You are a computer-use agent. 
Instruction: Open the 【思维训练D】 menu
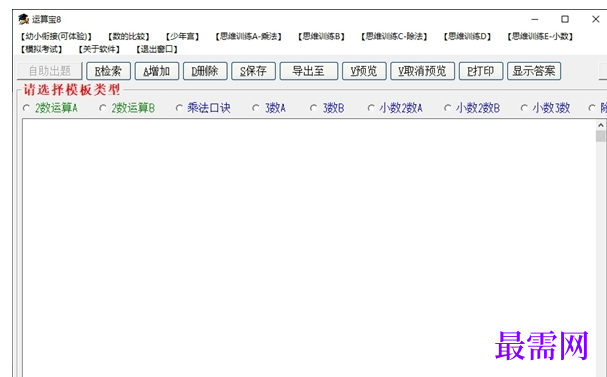coord(467,36)
